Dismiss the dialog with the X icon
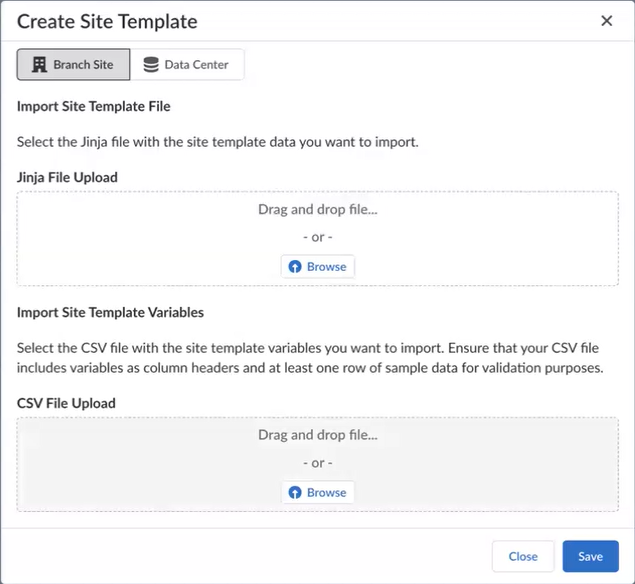This screenshot has height=584, width=635. pyautogui.click(x=607, y=21)
